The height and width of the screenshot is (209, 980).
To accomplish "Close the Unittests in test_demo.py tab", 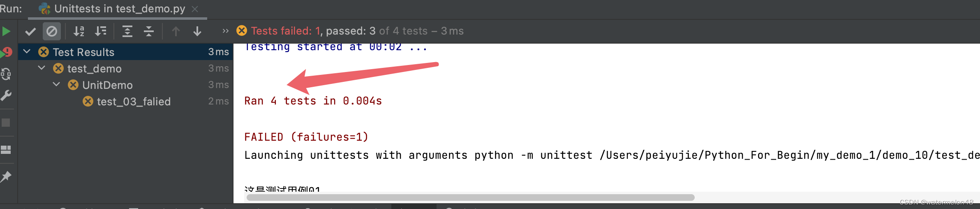I will click(x=195, y=9).
